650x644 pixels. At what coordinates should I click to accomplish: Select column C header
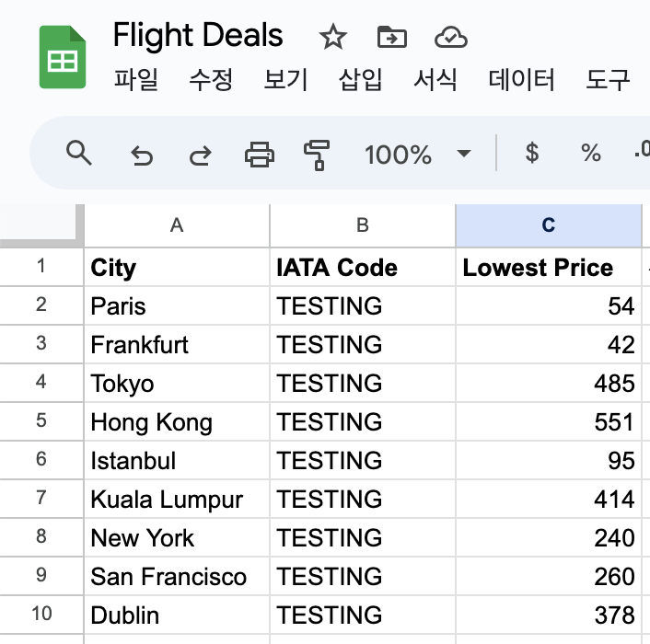tap(549, 225)
